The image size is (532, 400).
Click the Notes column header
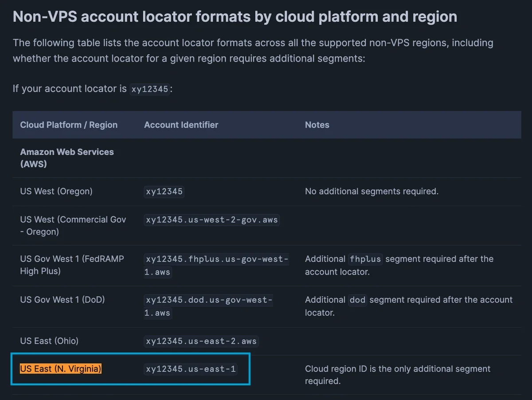(317, 125)
